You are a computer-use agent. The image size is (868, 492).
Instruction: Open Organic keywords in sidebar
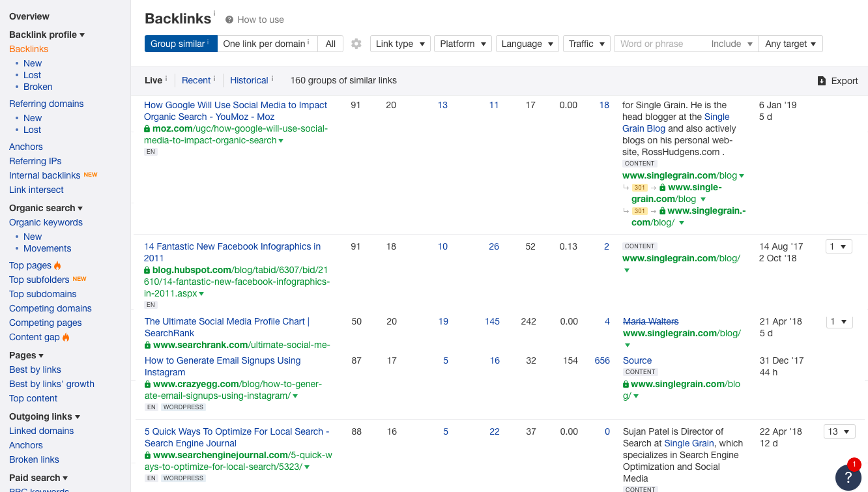click(46, 222)
